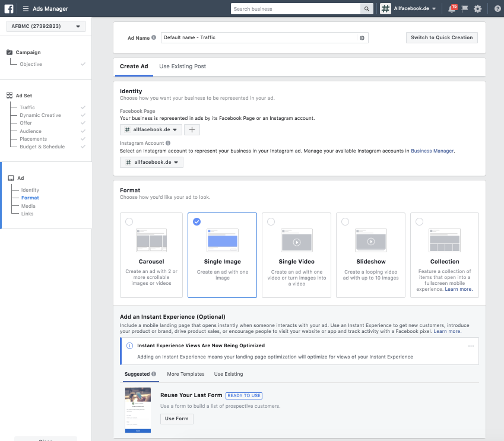Viewport: 504px width, 441px height.
Task: Click the Ad Name text field
Action: coord(259,37)
